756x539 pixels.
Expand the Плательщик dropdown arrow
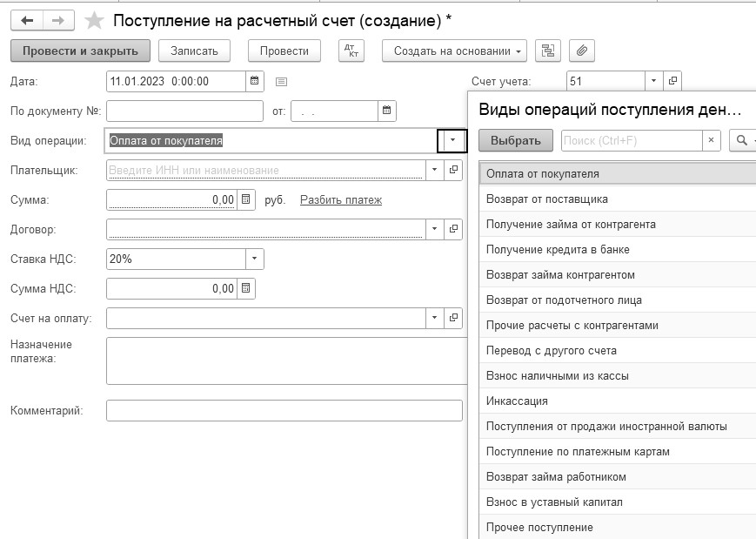click(x=434, y=170)
